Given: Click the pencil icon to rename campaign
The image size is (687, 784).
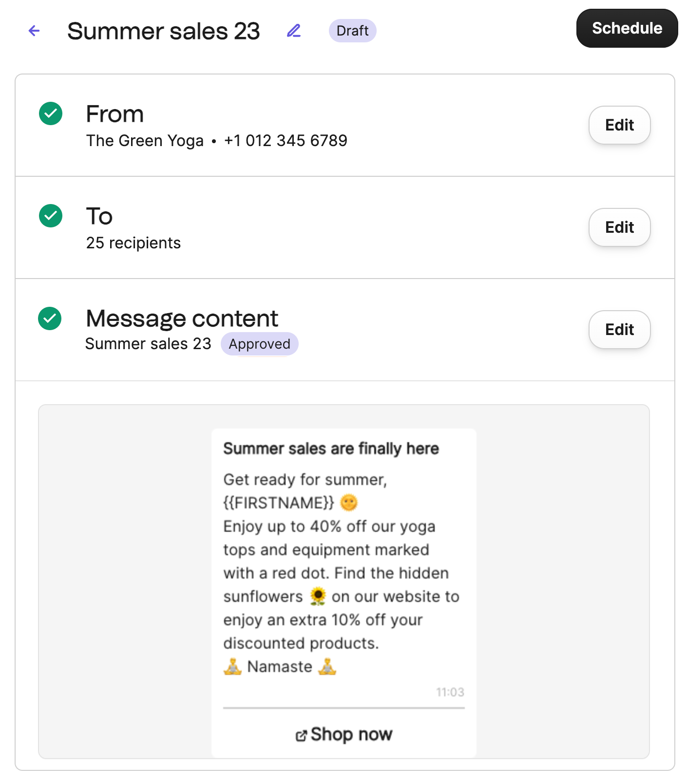Looking at the screenshot, I should coord(294,31).
